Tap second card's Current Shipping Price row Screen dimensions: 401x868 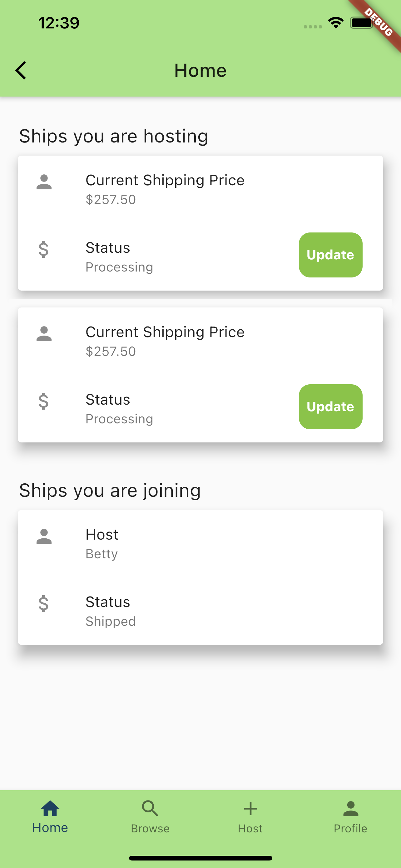tap(200, 341)
